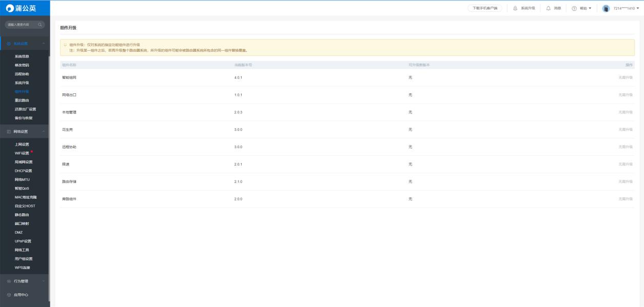Expand the 帮助 dropdown arrow

590,8
